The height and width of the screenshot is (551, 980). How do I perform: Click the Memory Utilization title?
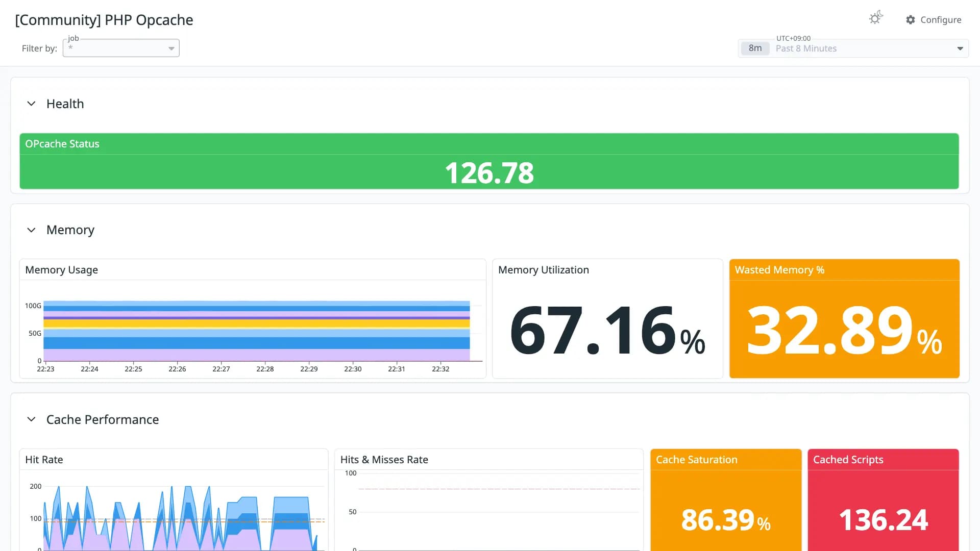click(544, 270)
